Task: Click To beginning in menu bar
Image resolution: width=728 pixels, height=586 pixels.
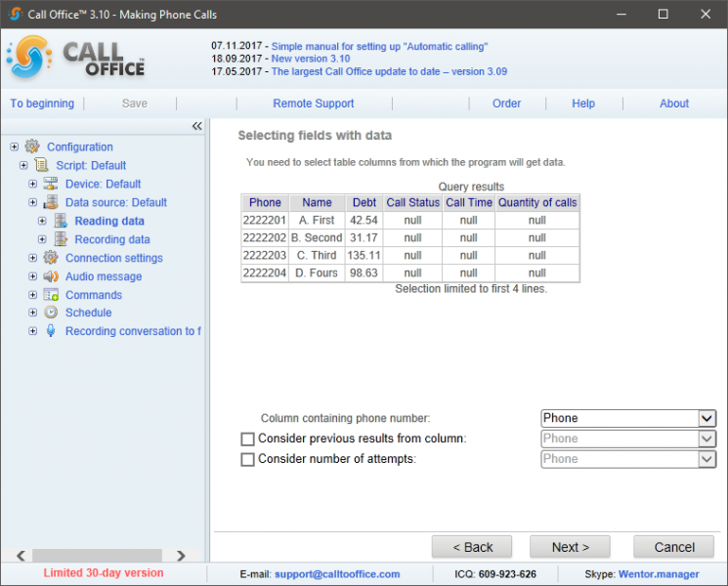Action: tap(42, 104)
